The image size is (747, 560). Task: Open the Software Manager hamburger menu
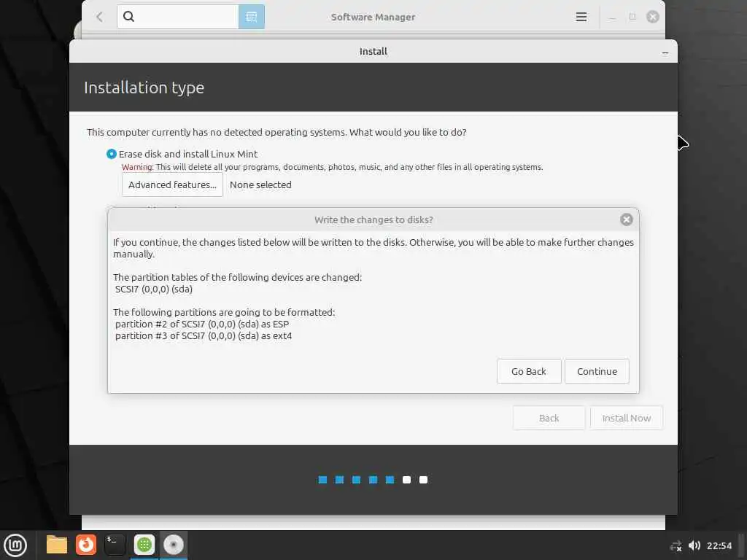pos(581,17)
